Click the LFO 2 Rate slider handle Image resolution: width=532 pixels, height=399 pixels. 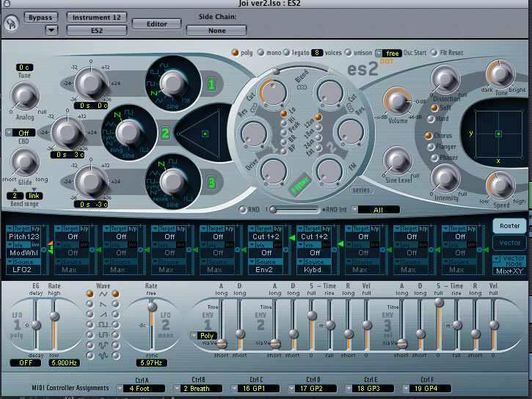152,307
